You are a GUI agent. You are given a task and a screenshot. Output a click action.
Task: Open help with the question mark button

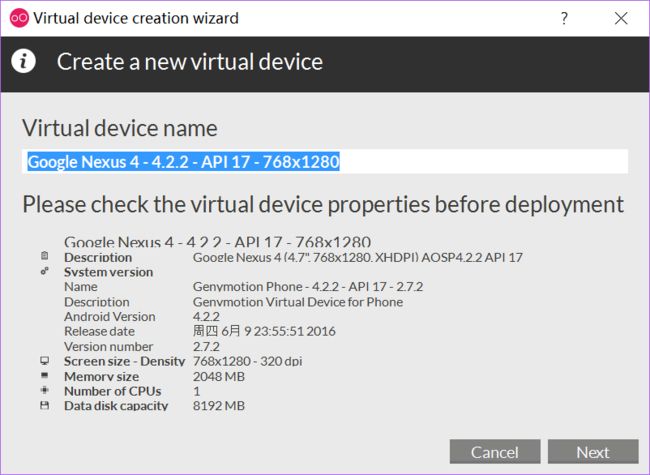(564, 18)
